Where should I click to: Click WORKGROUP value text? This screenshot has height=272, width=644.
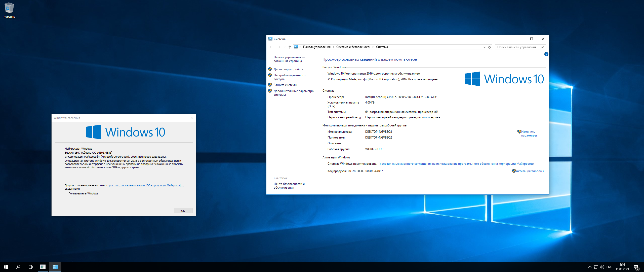click(374, 149)
